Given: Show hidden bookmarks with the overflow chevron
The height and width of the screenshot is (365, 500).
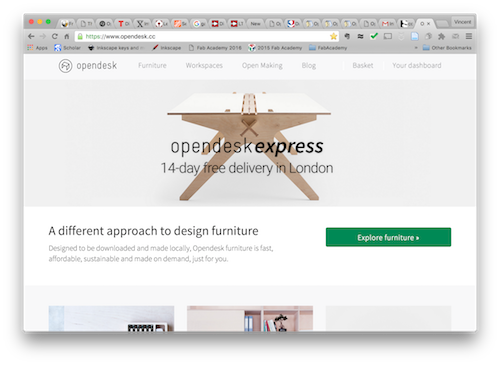Looking at the screenshot, I should point(416,48).
